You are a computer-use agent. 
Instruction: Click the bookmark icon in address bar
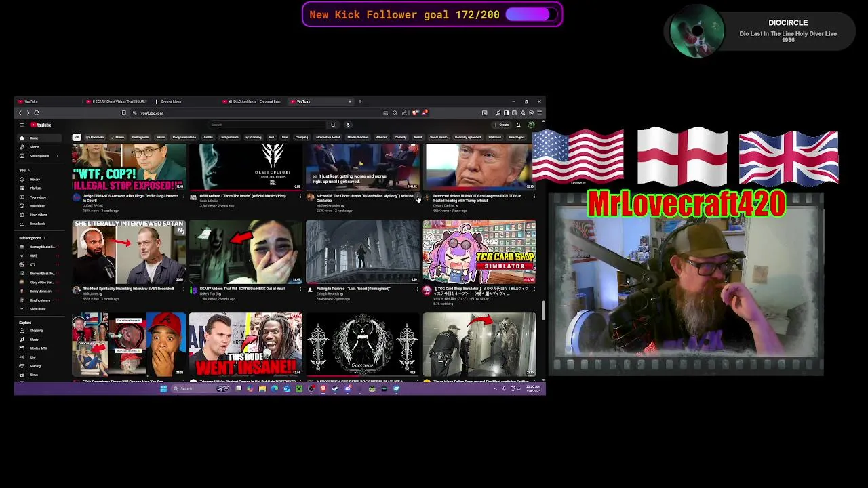pos(123,113)
